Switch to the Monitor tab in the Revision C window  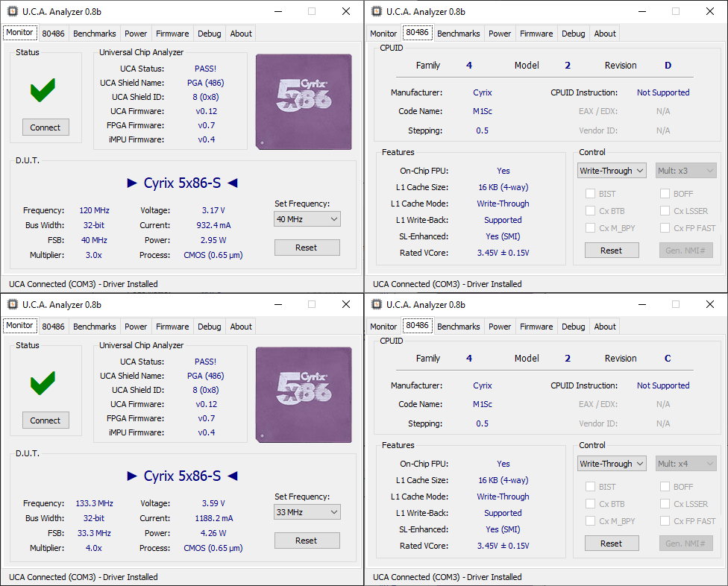pyautogui.click(x=383, y=326)
